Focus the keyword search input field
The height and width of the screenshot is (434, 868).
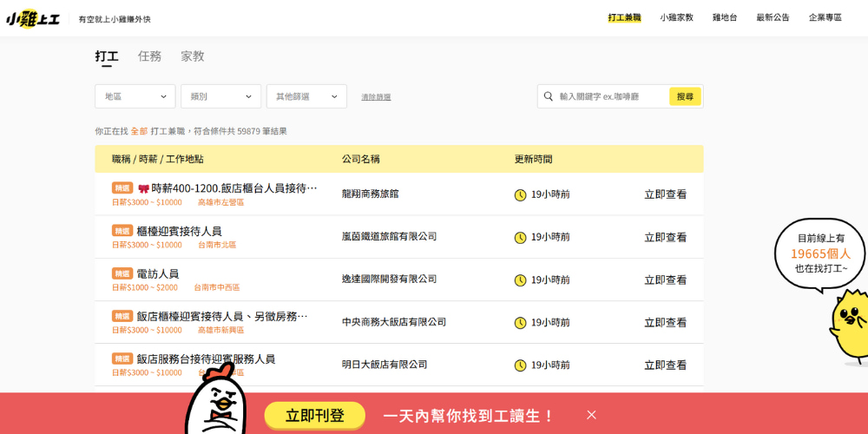click(x=610, y=96)
